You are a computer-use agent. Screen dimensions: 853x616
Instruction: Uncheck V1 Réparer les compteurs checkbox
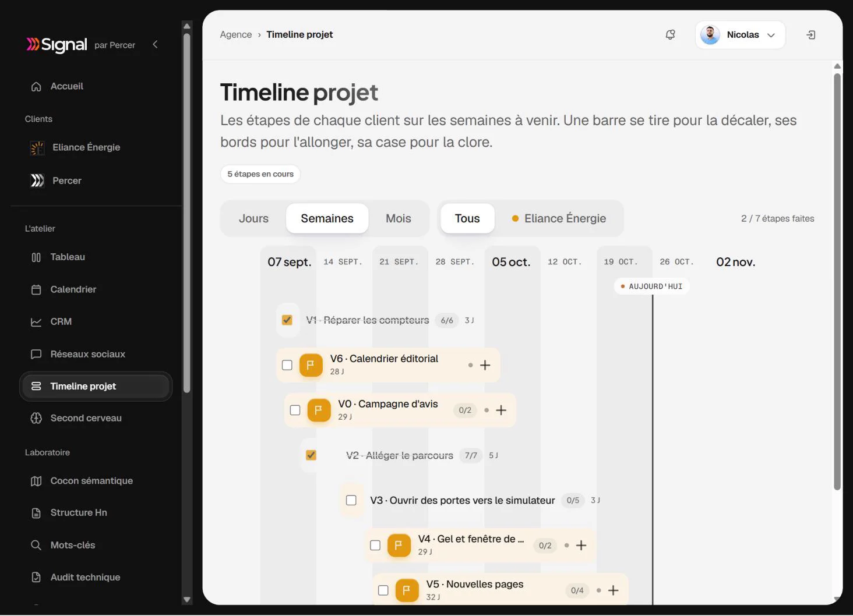point(287,320)
